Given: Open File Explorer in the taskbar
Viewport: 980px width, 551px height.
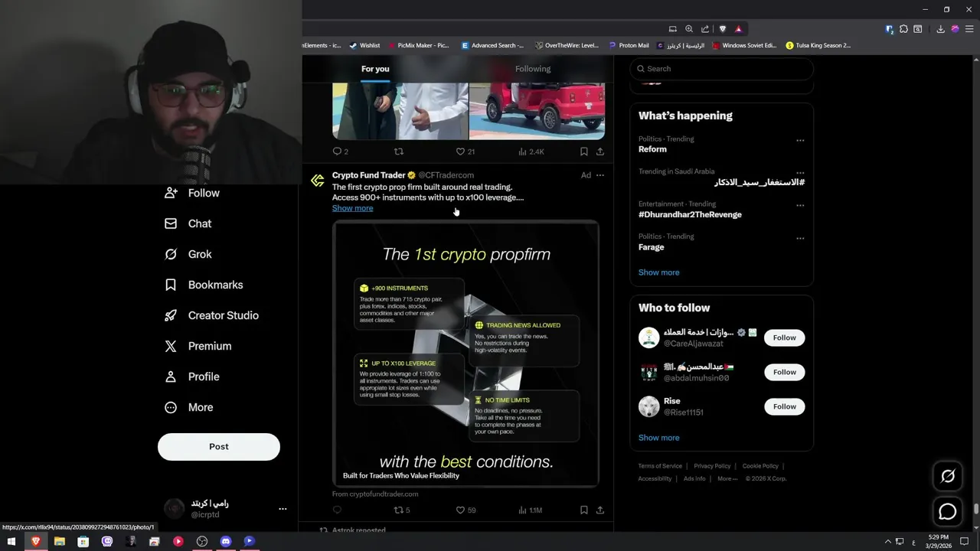Looking at the screenshot, I should point(59,541).
